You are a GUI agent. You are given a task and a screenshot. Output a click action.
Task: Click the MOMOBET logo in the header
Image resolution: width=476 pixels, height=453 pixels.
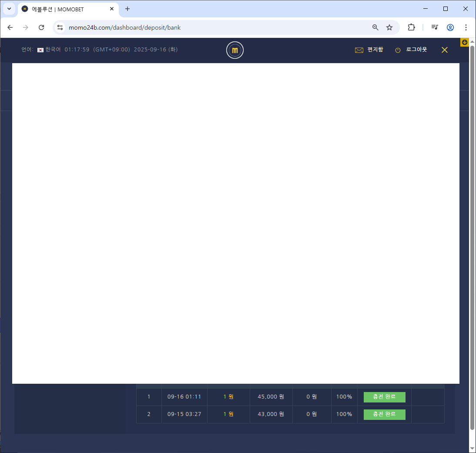pos(235,51)
